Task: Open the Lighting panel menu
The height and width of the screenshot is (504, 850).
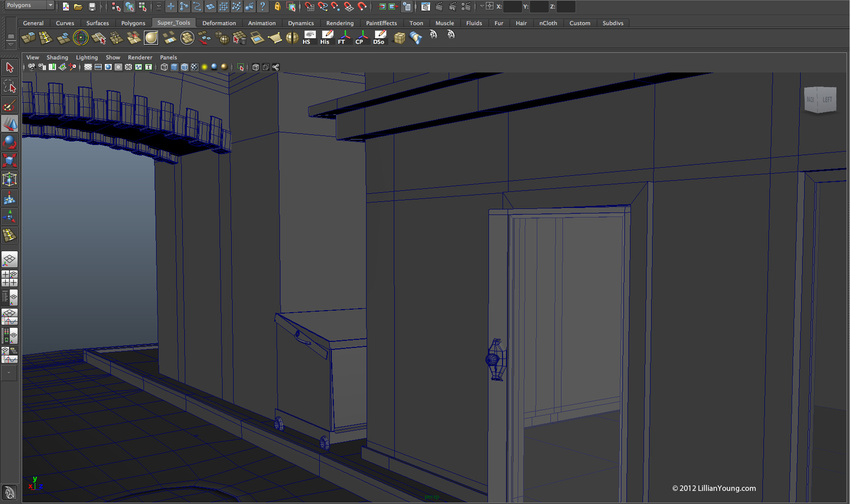Action: [x=87, y=57]
